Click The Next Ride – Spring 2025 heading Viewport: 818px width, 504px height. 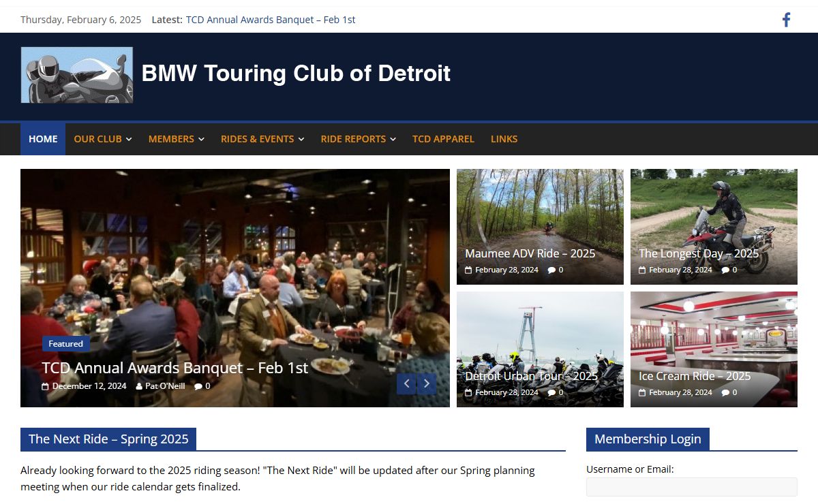click(x=108, y=439)
